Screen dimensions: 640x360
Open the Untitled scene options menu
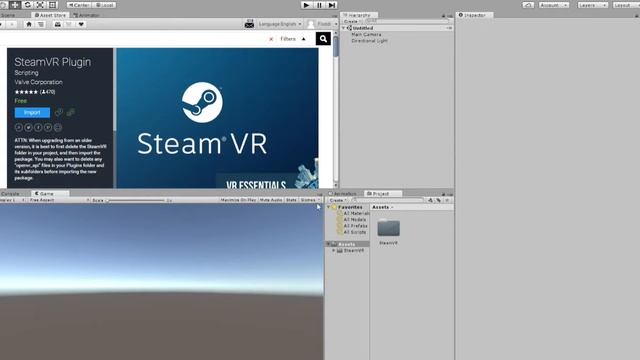(x=449, y=28)
